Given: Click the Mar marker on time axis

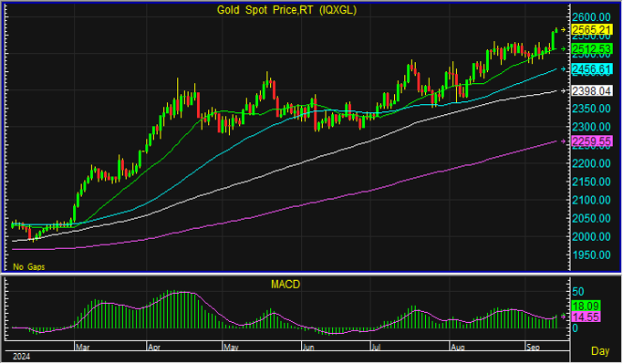Looking at the screenshot, I should tap(83, 348).
